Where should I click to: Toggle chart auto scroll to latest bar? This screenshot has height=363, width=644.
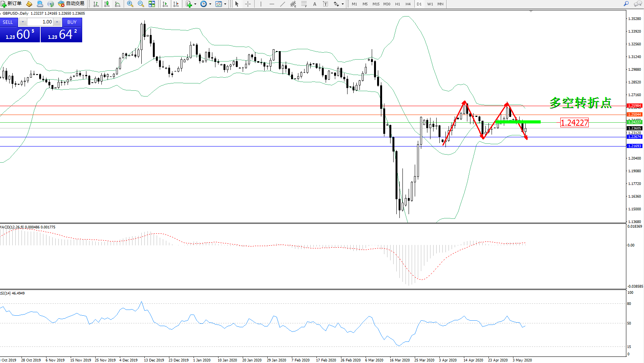coord(165,4)
